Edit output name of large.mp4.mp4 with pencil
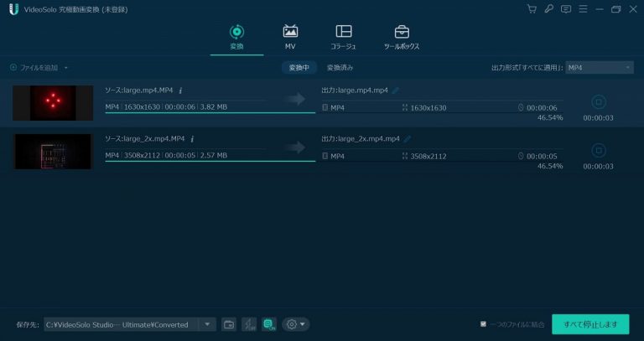The height and width of the screenshot is (341, 644). pos(396,90)
